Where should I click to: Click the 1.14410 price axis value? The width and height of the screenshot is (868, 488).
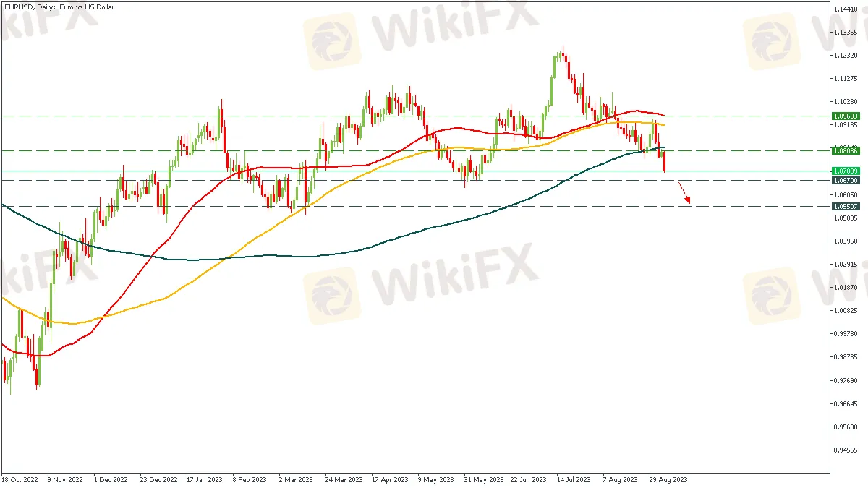point(846,9)
